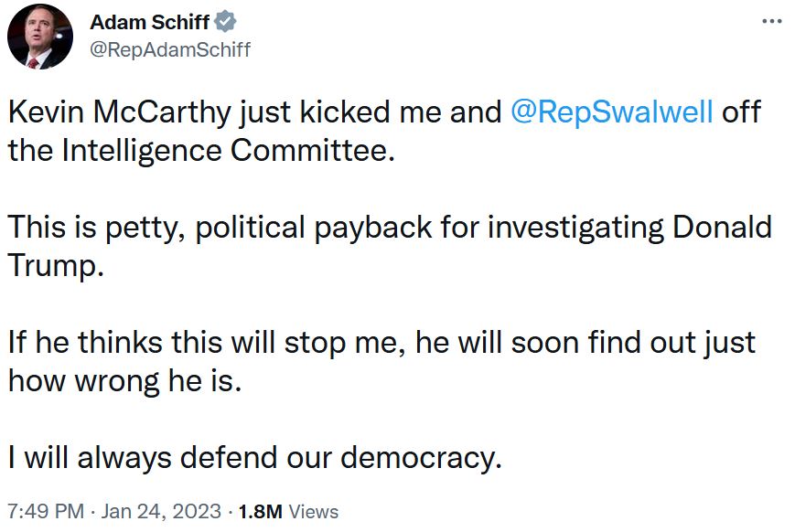
Task: Click the word 'Trump.' in the tweet
Action: pos(56,266)
